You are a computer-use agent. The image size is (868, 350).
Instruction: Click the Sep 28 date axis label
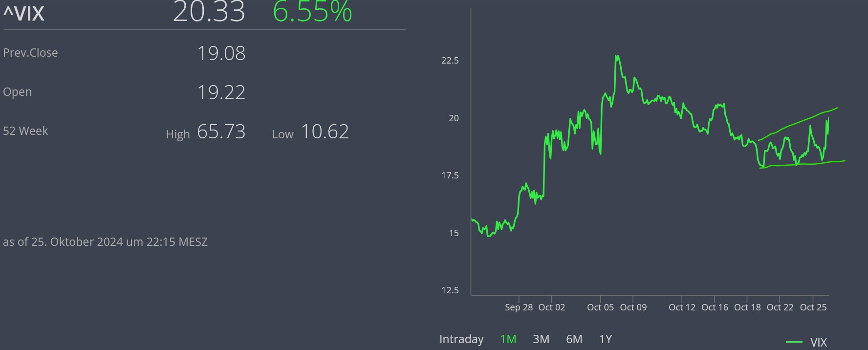click(519, 307)
